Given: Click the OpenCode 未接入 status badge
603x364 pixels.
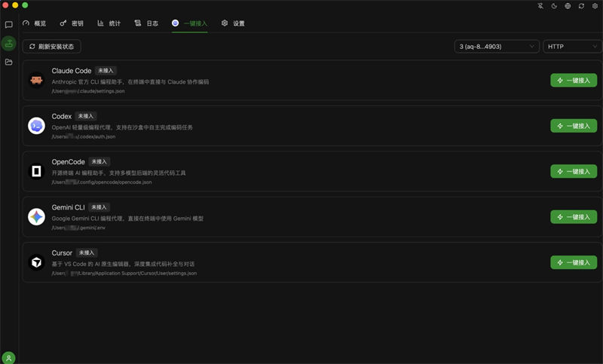Looking at the screenshot, I should (x=99, y=161).
